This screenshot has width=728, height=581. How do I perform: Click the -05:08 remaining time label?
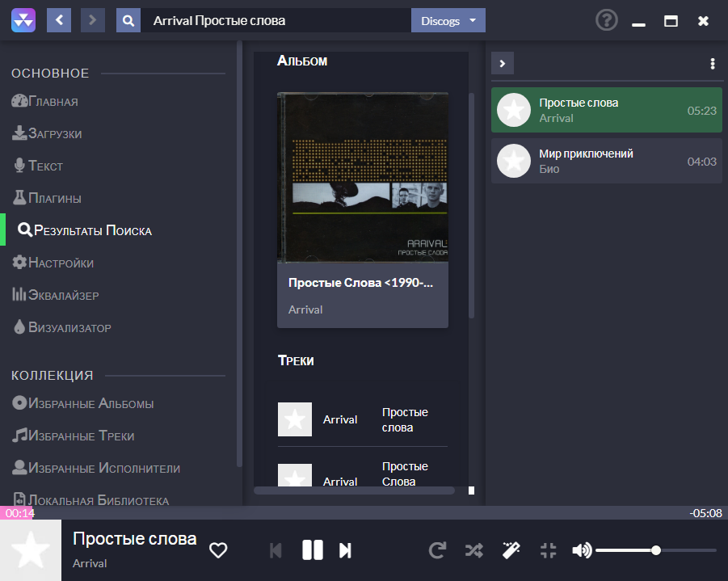pyautogui.click(x=705, y=513)
